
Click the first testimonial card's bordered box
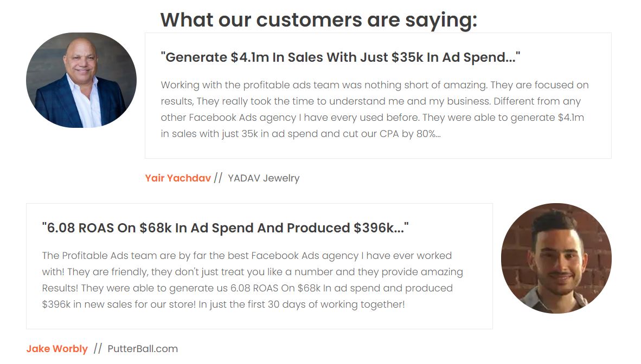point(378,95)
